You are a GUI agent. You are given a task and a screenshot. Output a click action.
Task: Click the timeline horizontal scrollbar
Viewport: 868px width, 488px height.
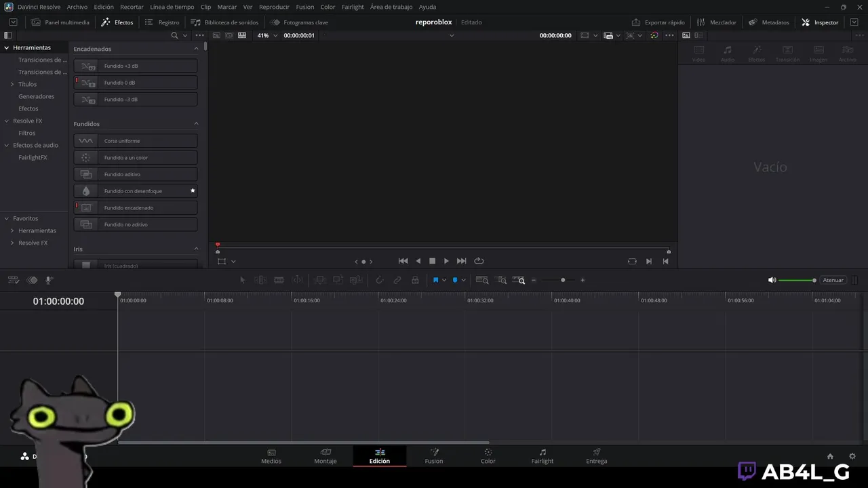point(304,443)
